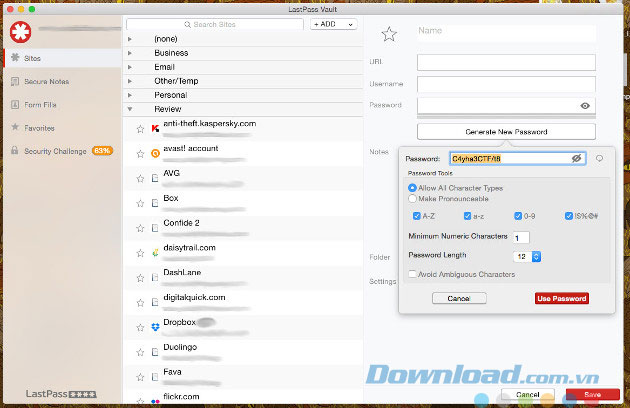
Task: Toggle the A-Z uppercase checkbox
Action: tap(417, 216)
